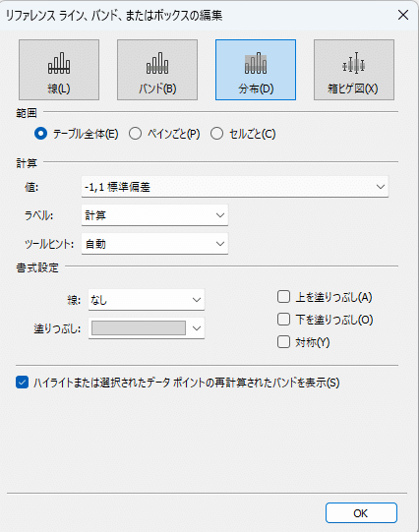Choose ペインごと(P) scope radio button
Viewport: 419px width, 532px height.
[135, 134]
